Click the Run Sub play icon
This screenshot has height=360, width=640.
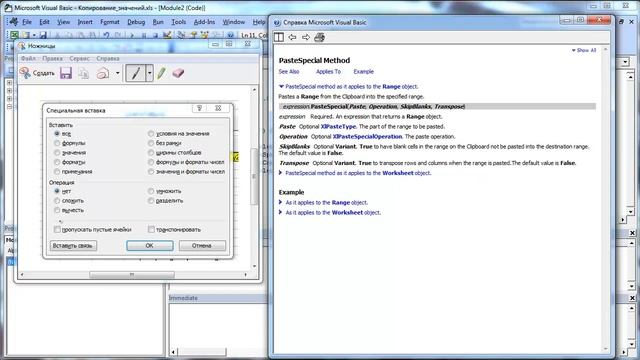(x=132, y=35)
